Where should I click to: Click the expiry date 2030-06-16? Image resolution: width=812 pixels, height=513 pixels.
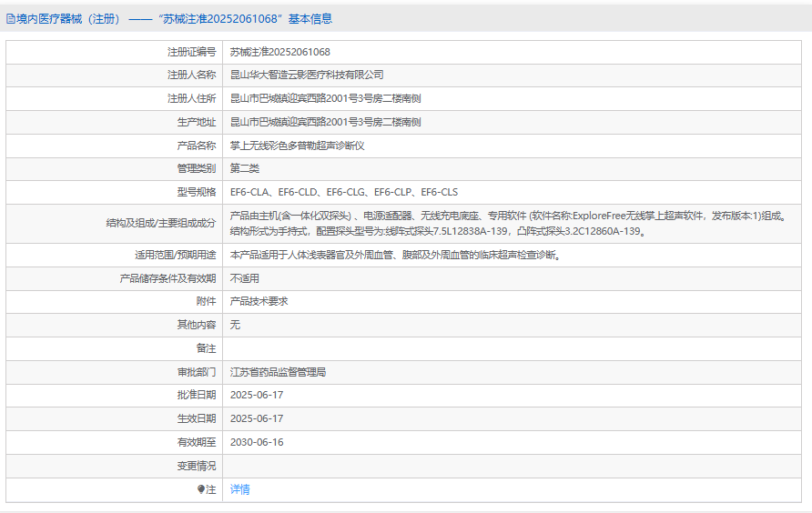[x=257, y=442]
